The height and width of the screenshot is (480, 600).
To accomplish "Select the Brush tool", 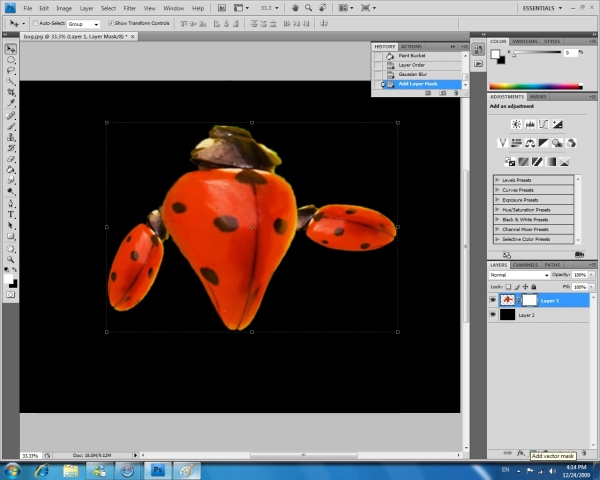I will (x=11, y=126).
